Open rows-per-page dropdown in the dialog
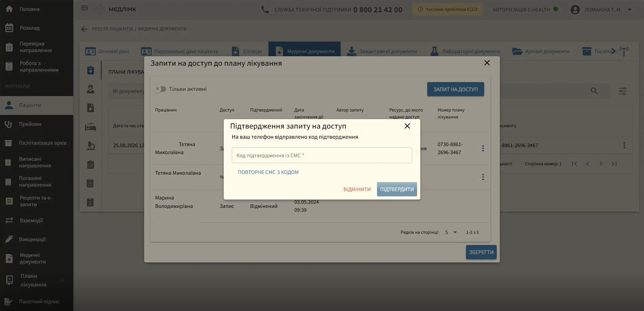The height and width of the screenshot is (311, 644). (451, 232)
